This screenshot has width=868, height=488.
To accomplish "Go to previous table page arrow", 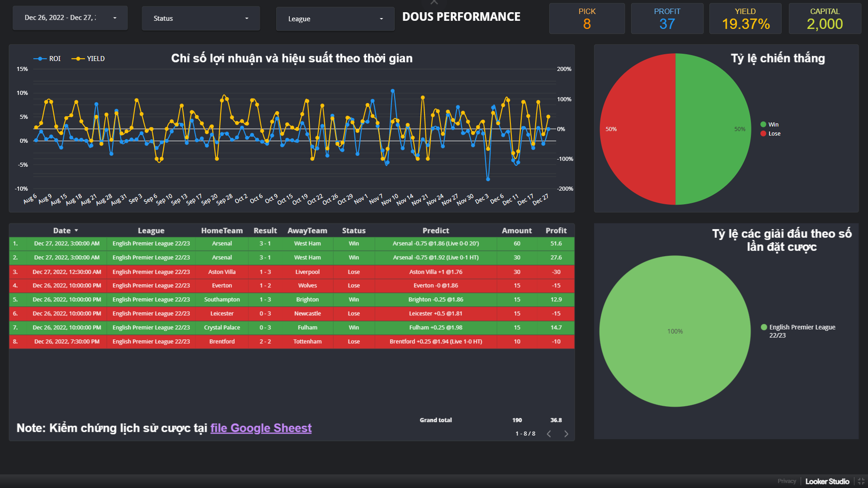I will 549,434.
